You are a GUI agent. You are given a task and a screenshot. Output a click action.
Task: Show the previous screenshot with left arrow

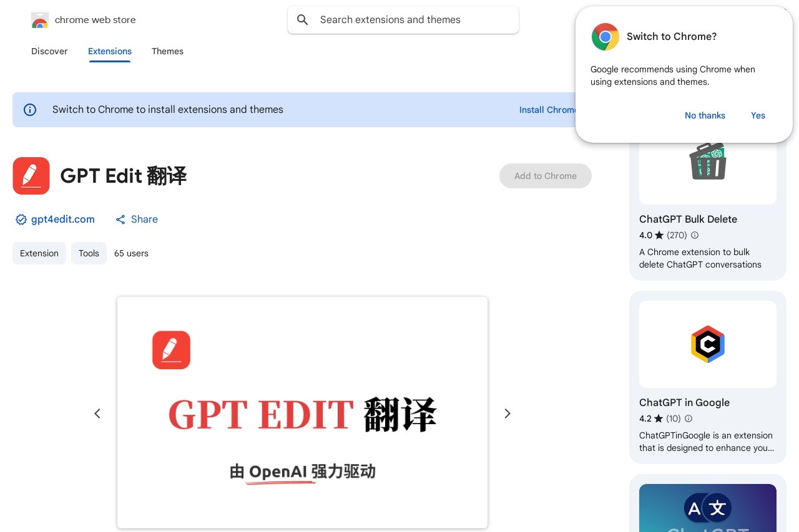[97, 414]
